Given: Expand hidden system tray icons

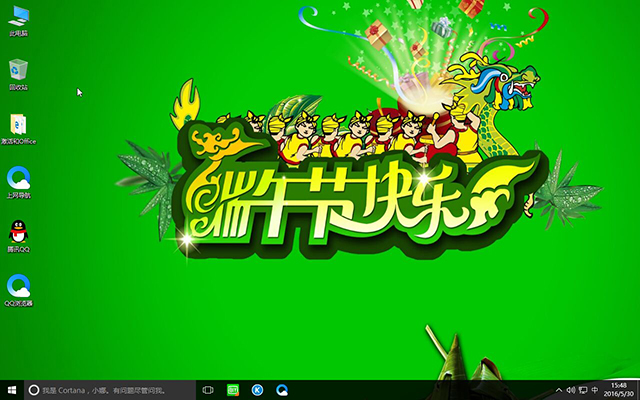Looking at the screenshot, I should pos(559,390).
